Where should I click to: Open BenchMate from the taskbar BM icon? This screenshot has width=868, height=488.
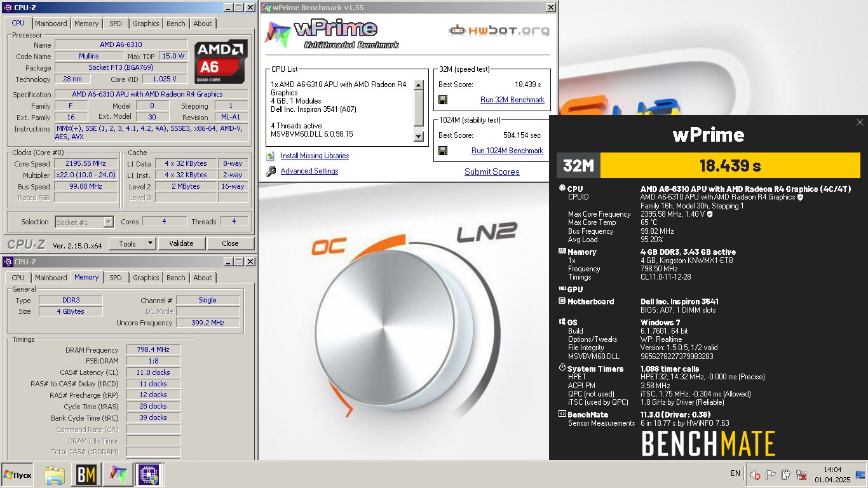coord(86,475)
